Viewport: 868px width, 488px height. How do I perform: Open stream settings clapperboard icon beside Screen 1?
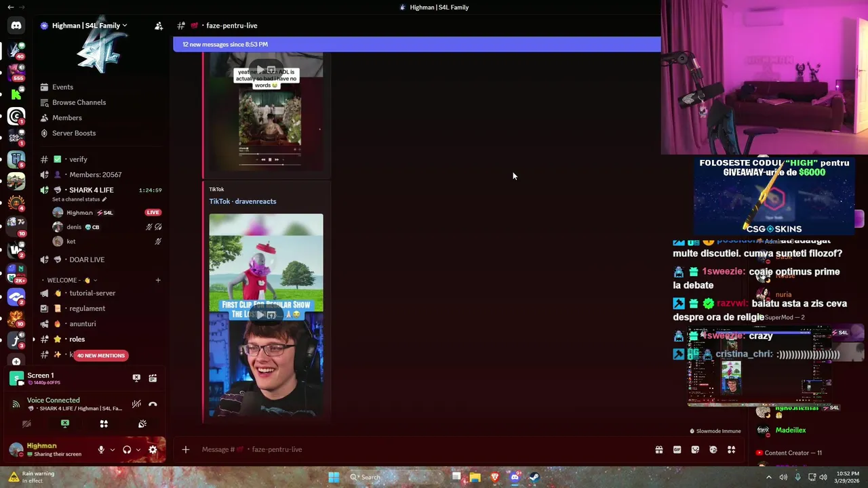[x=153, y=378]
